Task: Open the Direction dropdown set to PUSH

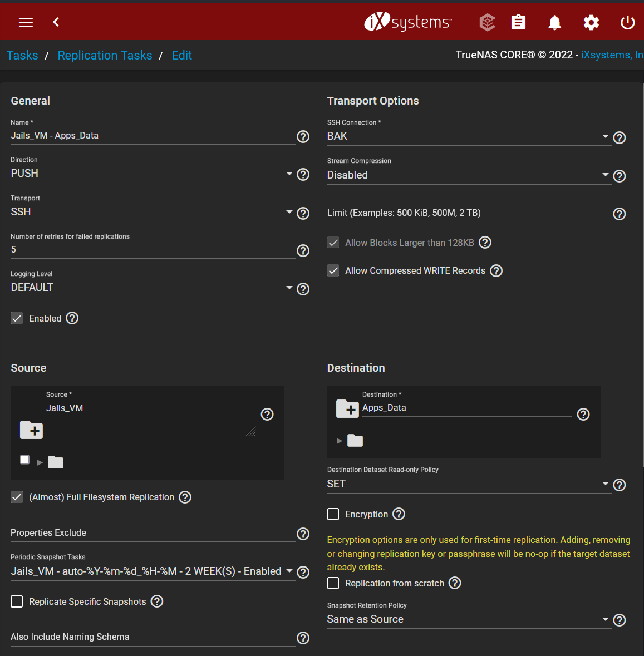Action: click(151, 174)
